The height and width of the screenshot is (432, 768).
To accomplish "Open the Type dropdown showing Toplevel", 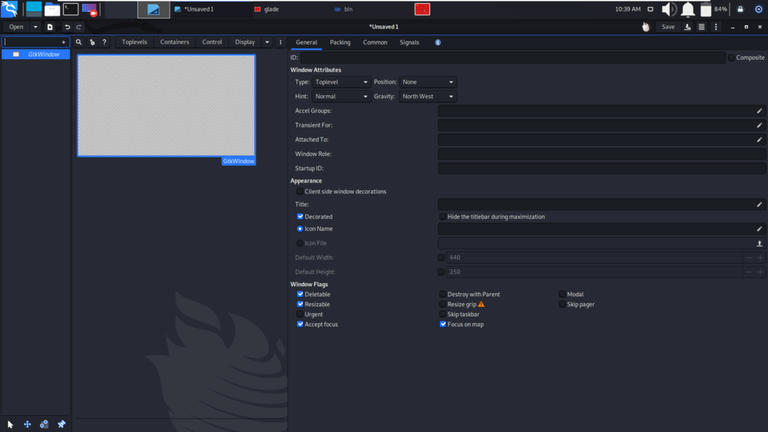I will click(341, 82).
